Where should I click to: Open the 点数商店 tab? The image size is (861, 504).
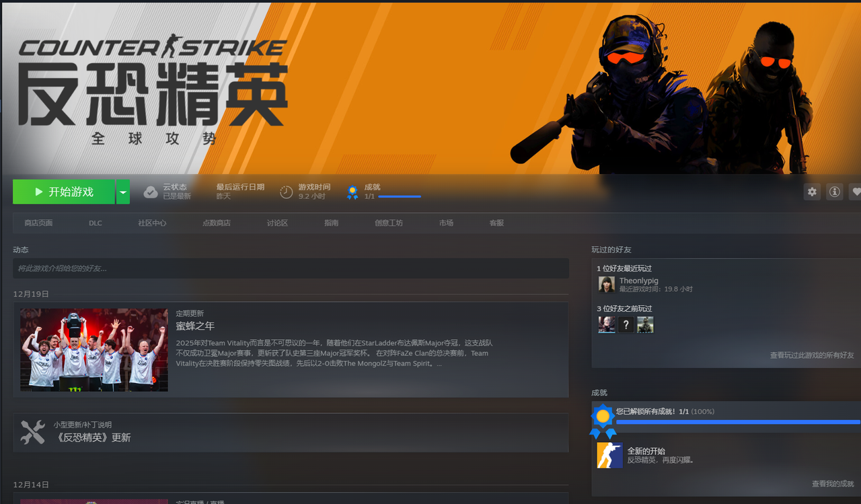pos(216,223)
